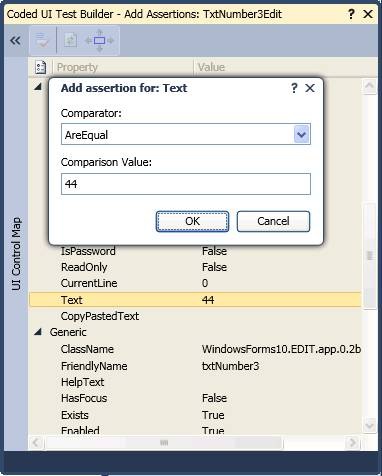Click the value 44 in the Text row

pos(208,300)
